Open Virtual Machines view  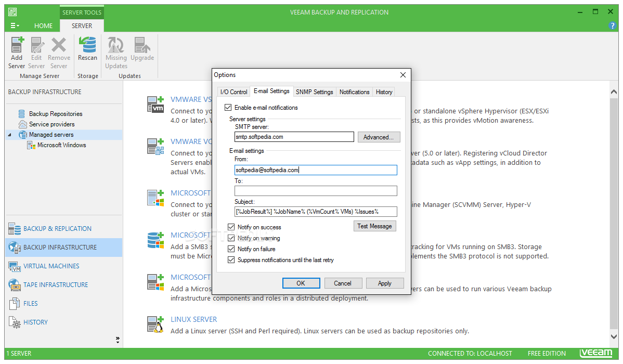point(63,266)
